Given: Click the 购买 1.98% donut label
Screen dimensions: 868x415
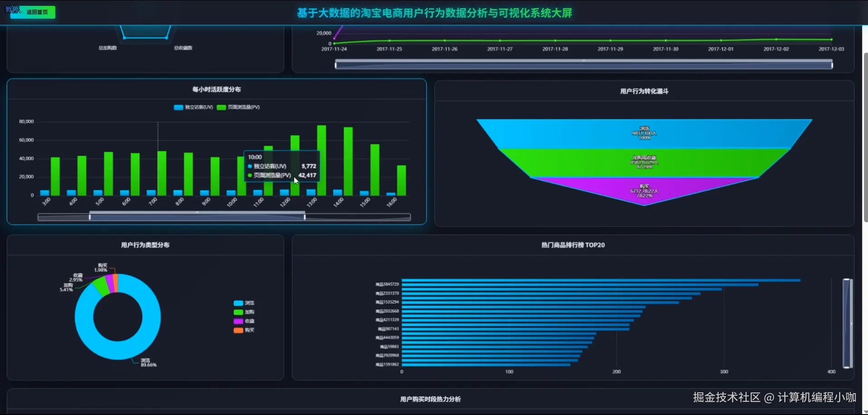Looking at the screenshot, I should (x=101, y=267).
